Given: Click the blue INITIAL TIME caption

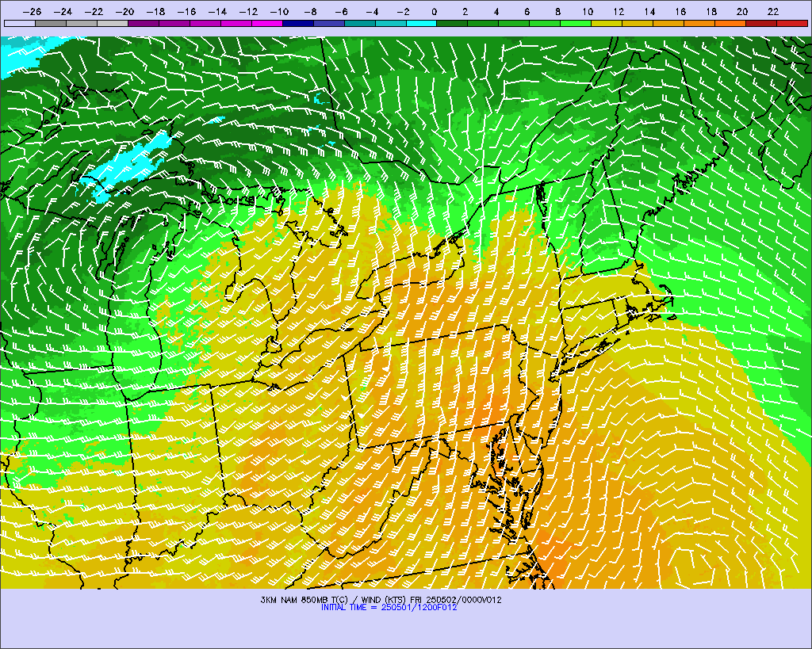Looking at the screenshot, I should pos(389,607).
